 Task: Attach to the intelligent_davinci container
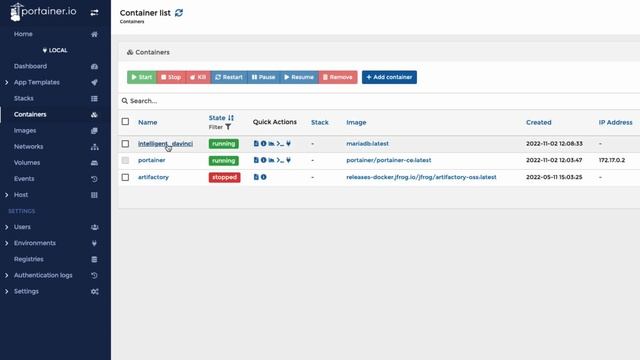pos(288,144)
